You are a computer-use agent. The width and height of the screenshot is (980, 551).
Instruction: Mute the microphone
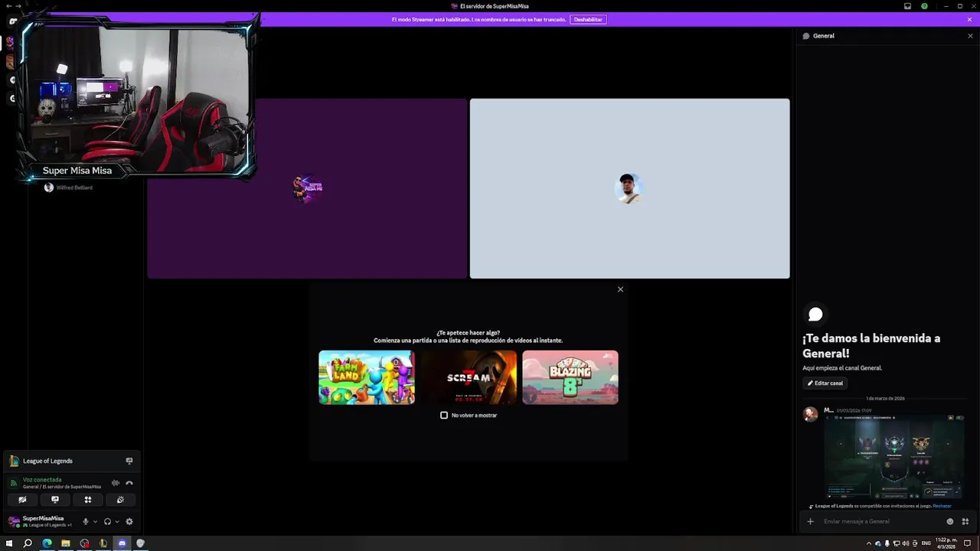[x=85, y=521]
